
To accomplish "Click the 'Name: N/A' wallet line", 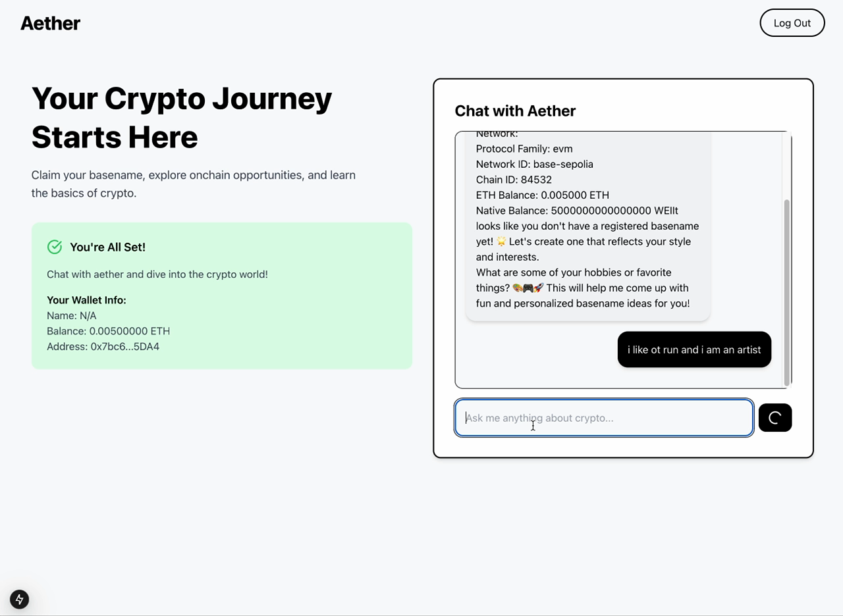I will tap(71, 315).
